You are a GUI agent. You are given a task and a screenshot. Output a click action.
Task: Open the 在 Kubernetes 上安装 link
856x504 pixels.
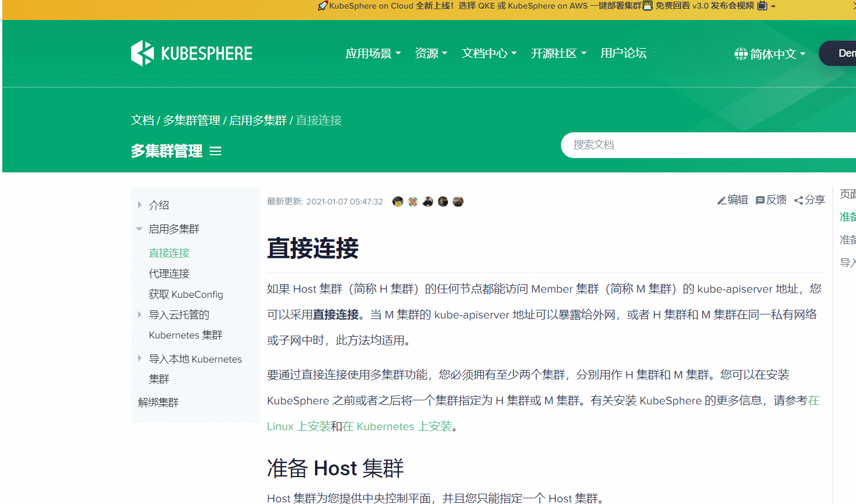pyautogui.click(x=397, y=426)
